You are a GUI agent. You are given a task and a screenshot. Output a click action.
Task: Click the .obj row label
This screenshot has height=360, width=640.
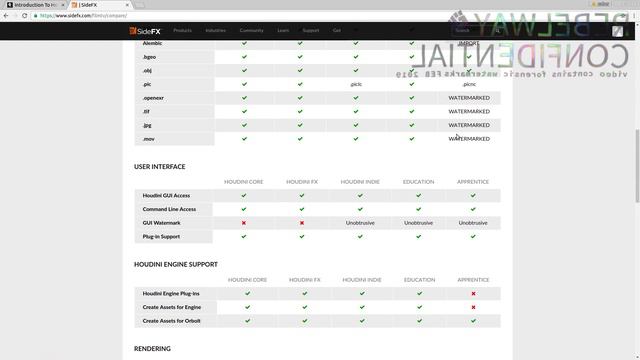(147, 70)
